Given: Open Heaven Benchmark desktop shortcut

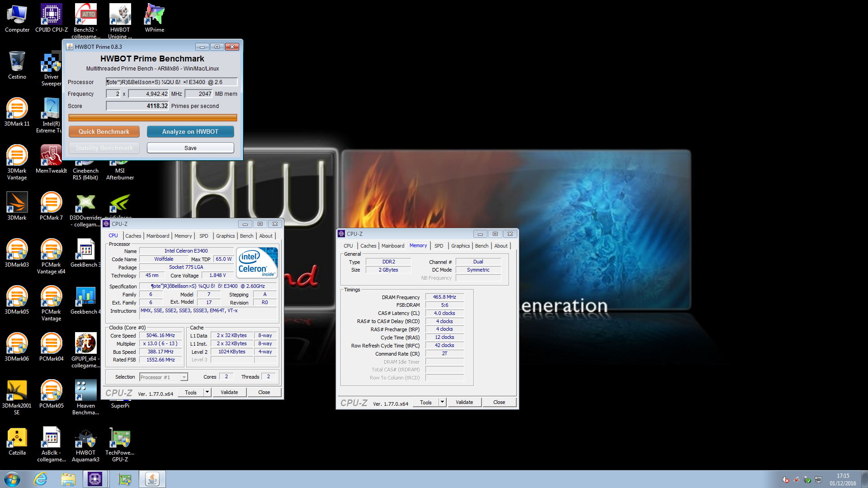Looking at the screenshot, I should [86, 397].
